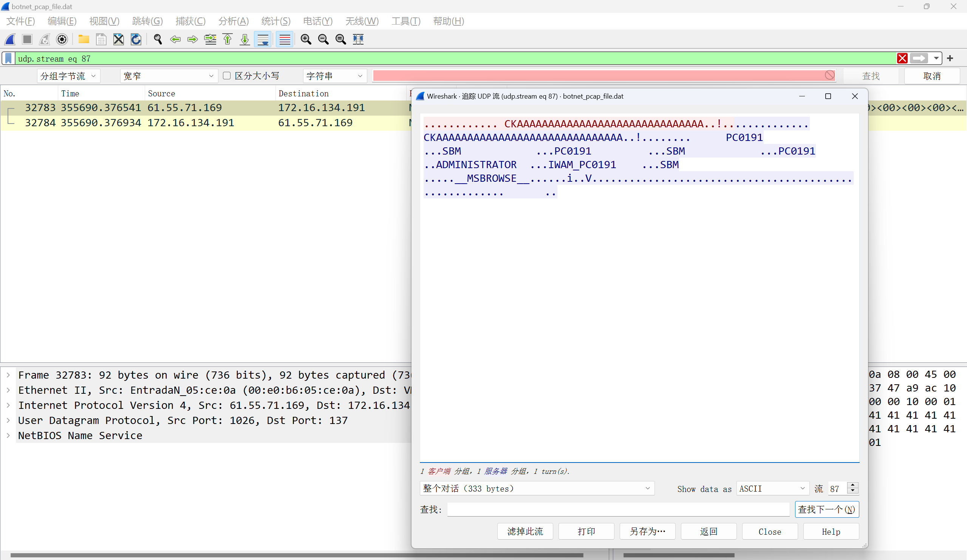967x560 pixels.
Task: Click the display filter bookmark icon
Action: tap(8, 58)
